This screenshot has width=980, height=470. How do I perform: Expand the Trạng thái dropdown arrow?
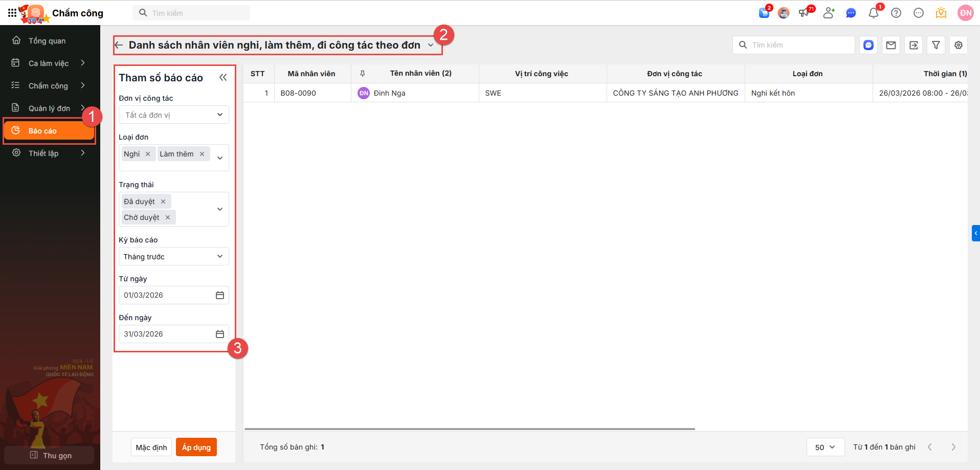pyautogui.click(x=220, y=209)
